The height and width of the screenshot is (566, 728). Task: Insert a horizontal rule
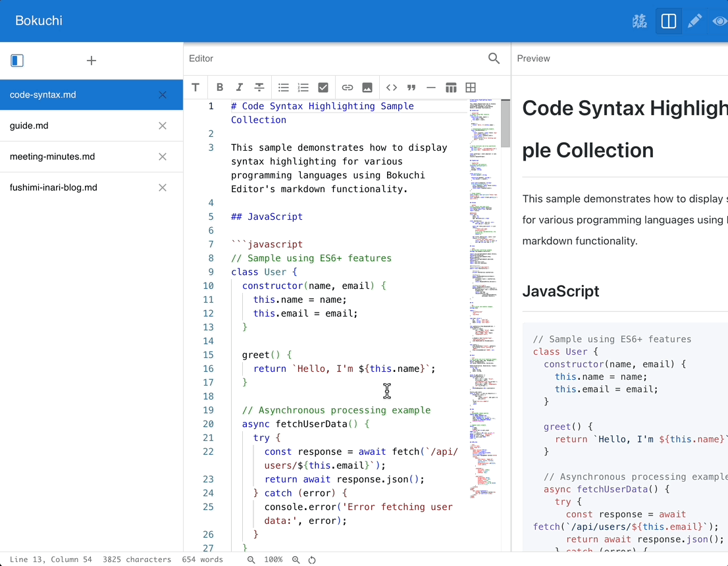tap(431, 88)
